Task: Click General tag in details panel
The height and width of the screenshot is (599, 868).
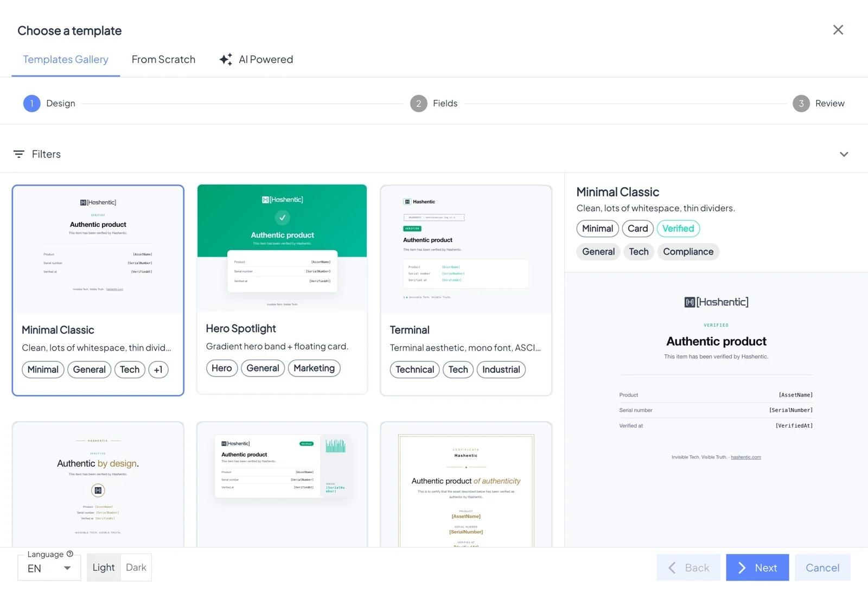Action: (x=598, y=252)
